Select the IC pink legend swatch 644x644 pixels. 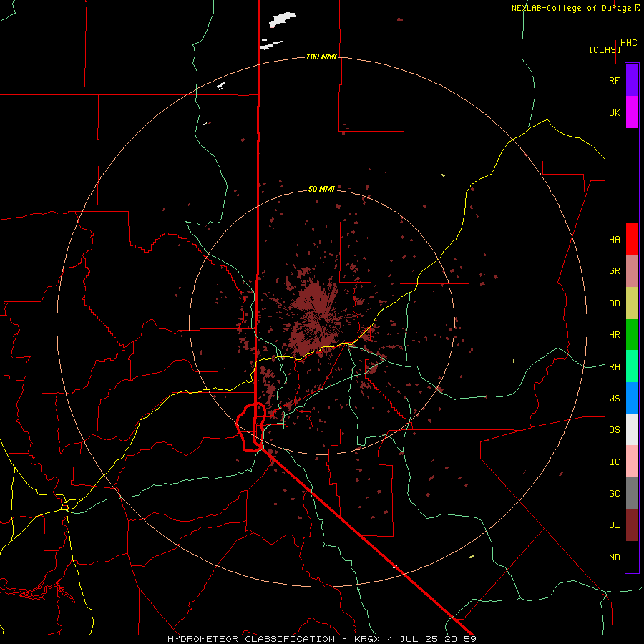632,462
